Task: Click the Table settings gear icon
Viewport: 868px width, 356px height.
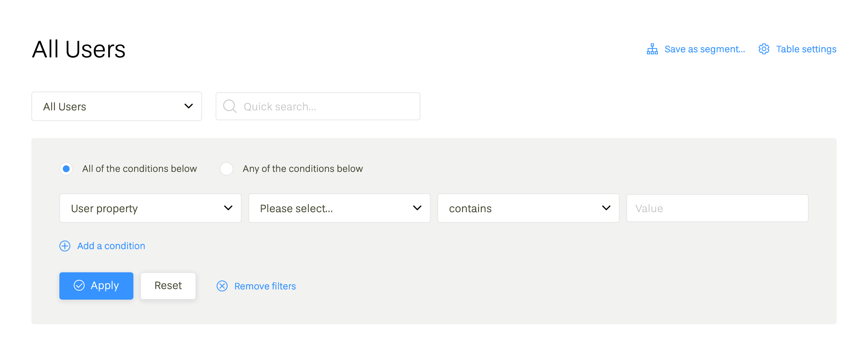Action: (x=764, y=49)
